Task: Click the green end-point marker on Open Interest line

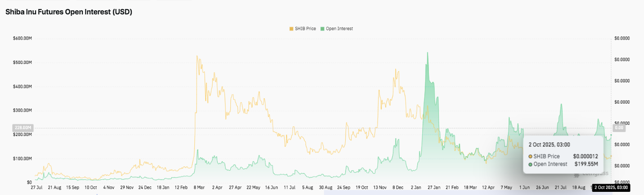Action: click(x=611, y=135)
